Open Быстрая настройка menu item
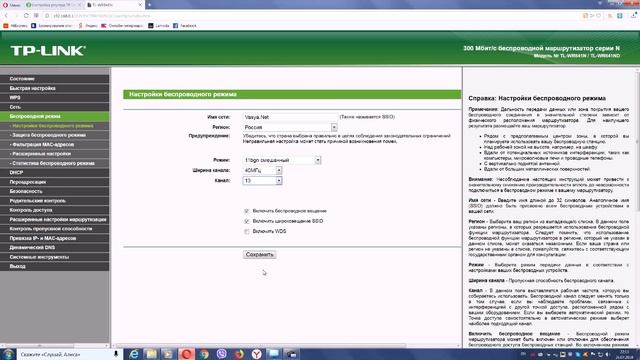This screenshot has height=360, width=640. [55, 88]
